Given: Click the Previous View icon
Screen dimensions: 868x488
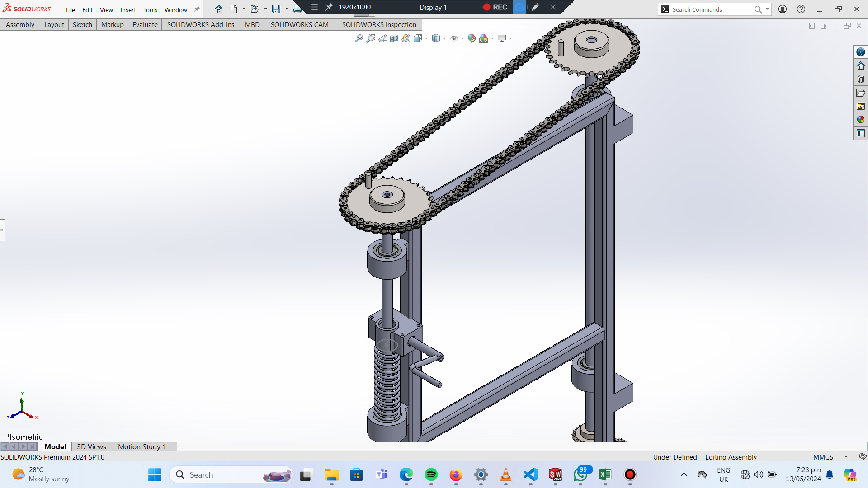Looking at the screenshot, I should [x=382, y=39].
